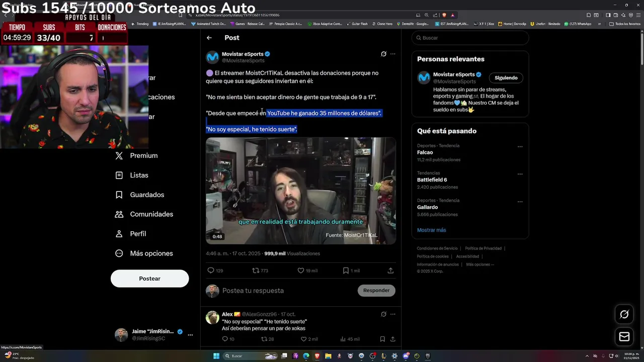Click Brave Shields lion icon in address bar
The image size is (644, 362).
[x=444, y=15]
